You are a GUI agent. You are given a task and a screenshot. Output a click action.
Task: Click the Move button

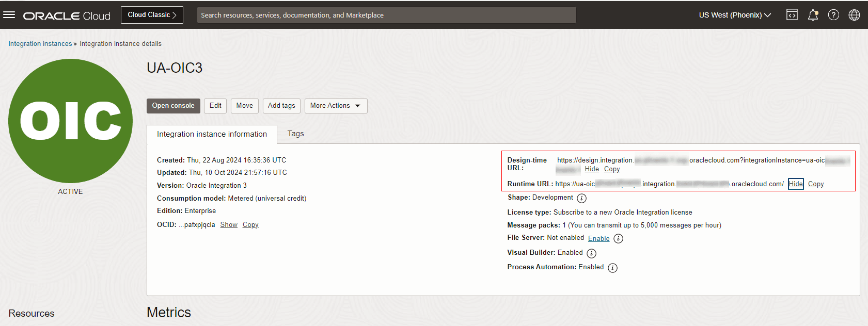click(x=245, y=106)
